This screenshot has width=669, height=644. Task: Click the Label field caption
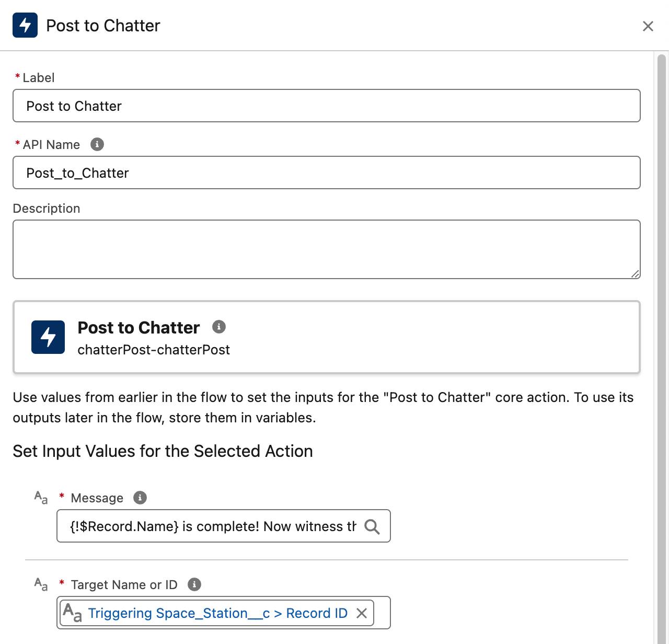pos(39,77)
